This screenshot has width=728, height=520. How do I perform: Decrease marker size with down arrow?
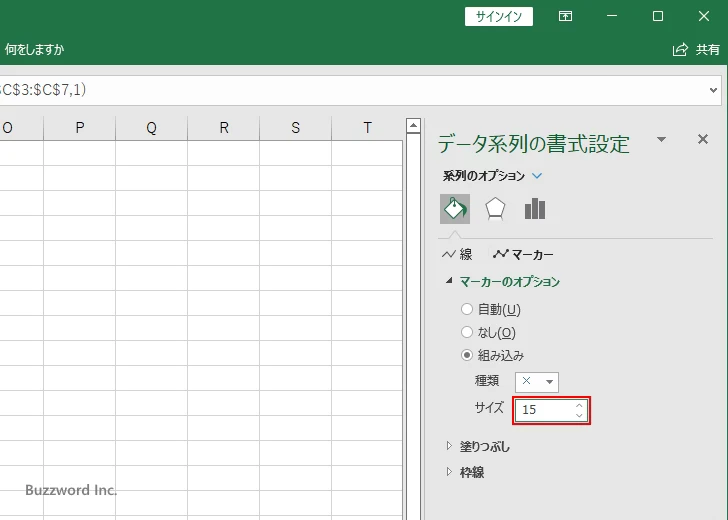tap(579, 415)
